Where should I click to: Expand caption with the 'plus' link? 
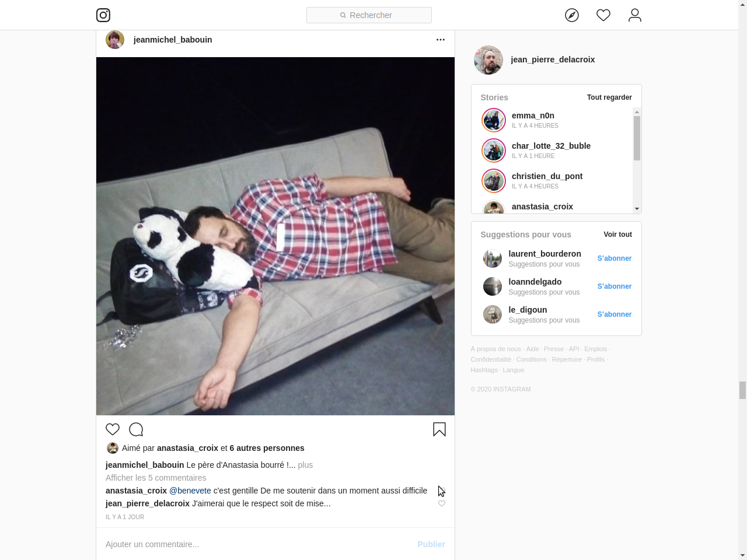pyautogui.click(x=305, y=465)
